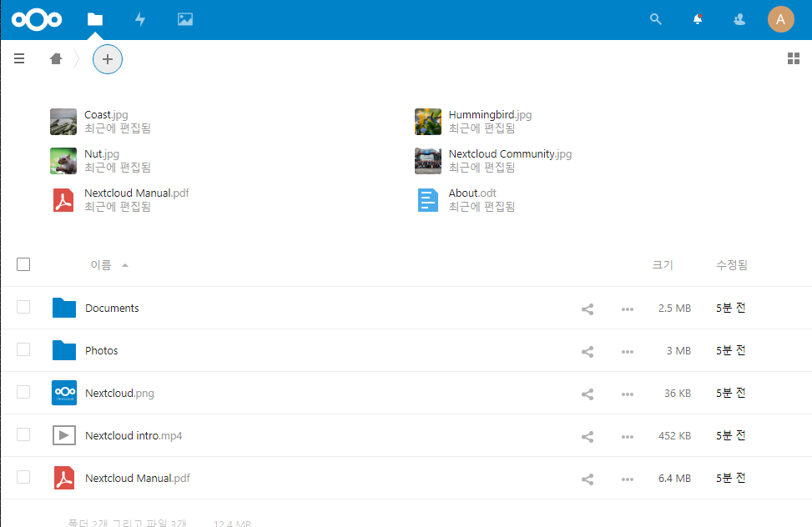Open the user avatar menu
Image resolution: width=812 pixels, height=527 pixels.
[x=780, y=20]
